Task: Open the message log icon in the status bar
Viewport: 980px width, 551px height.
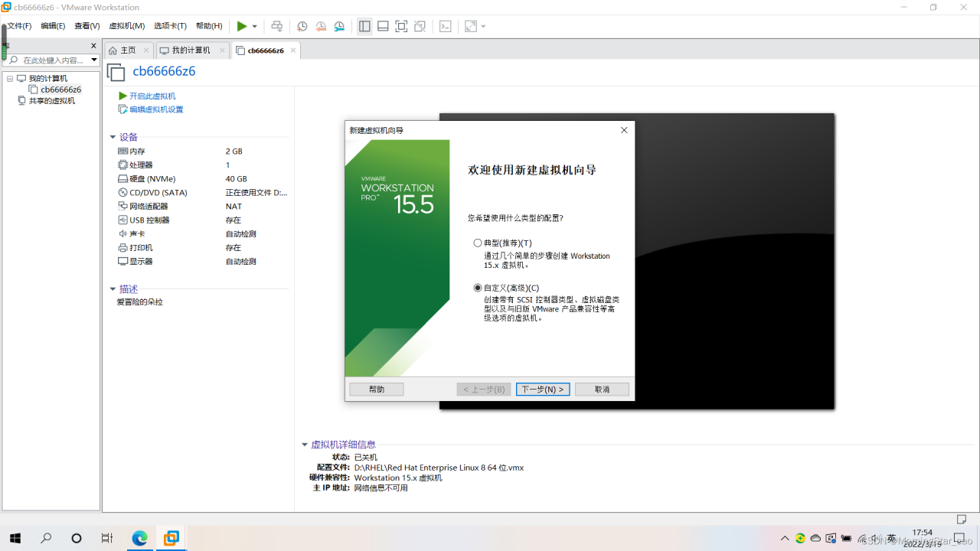Action: pyautogui.click(x=962, y=520)
